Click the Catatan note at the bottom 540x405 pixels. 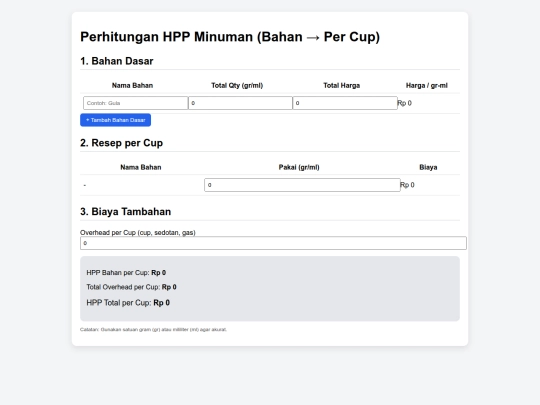153,330
